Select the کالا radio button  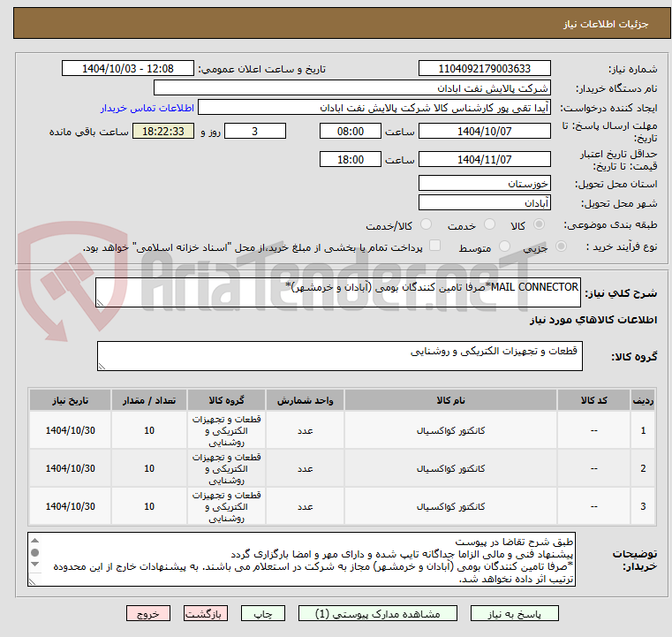click(x=540, y=224)
